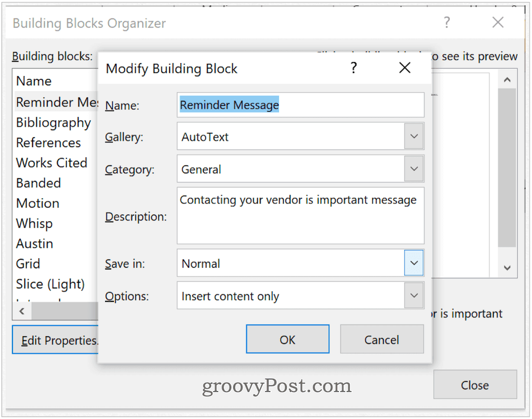The image size is (532, 419).
Task: Close the Building Blocks Organizer window
Action: click(498, 22)
